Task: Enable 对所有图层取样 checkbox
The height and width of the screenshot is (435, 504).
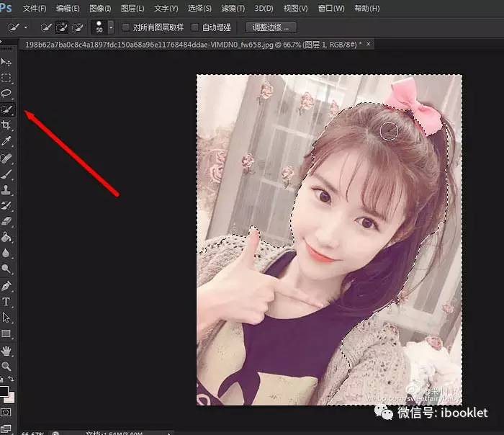Action: (x=126, y=27)
